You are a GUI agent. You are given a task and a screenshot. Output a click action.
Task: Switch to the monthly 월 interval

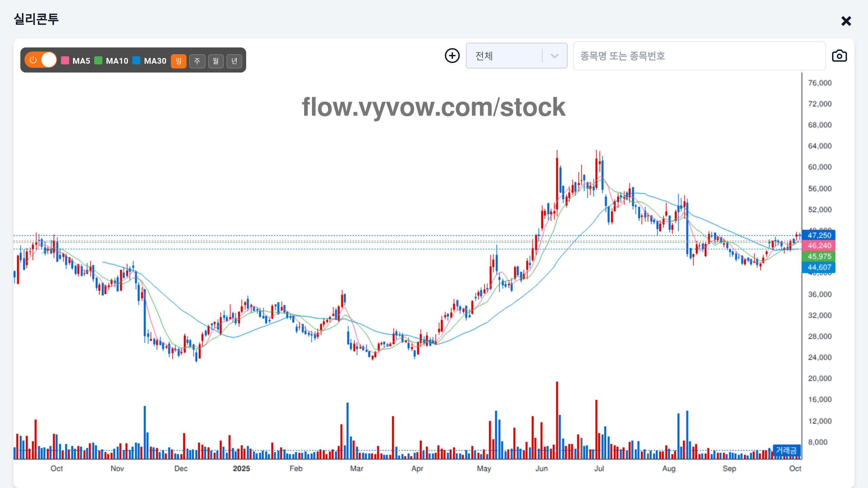pyautogui.click(x=216, y=61)
